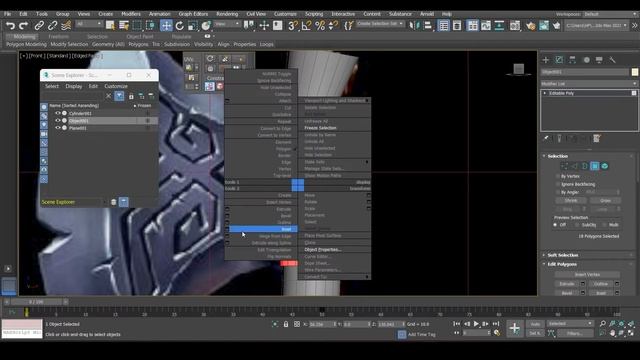Redo with the toolbar redo arrow

tap(24, 26)
